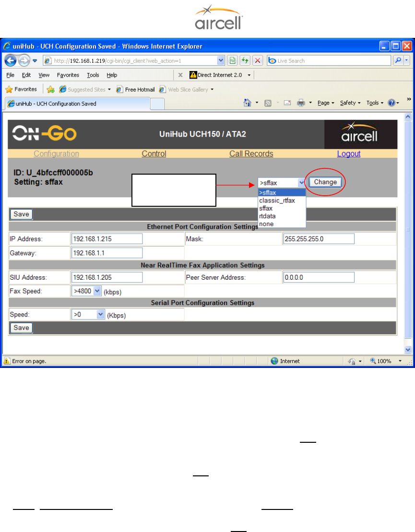The width and height of the screenshot is (415, 532).
Task: Click the bottom Save button
Action: click(22, 328)
